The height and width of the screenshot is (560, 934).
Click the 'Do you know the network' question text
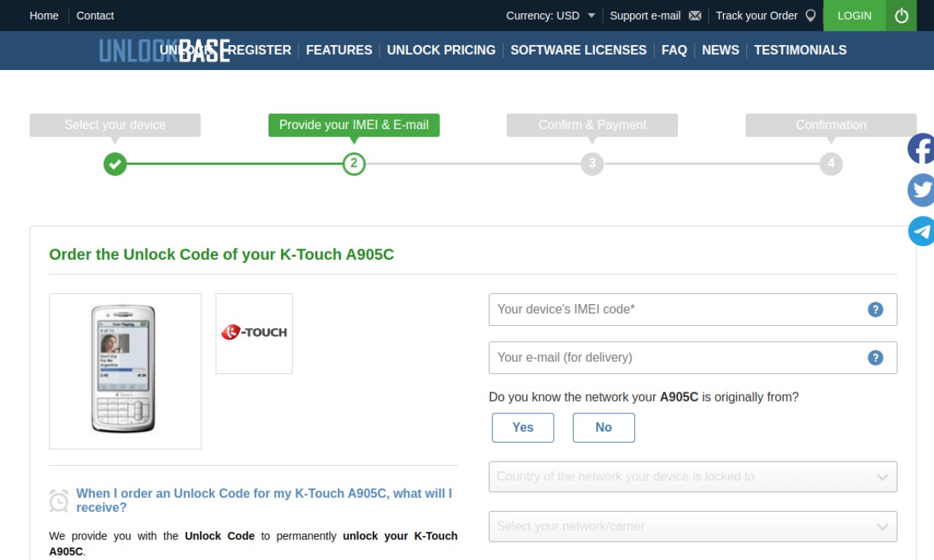click(644, 397)
